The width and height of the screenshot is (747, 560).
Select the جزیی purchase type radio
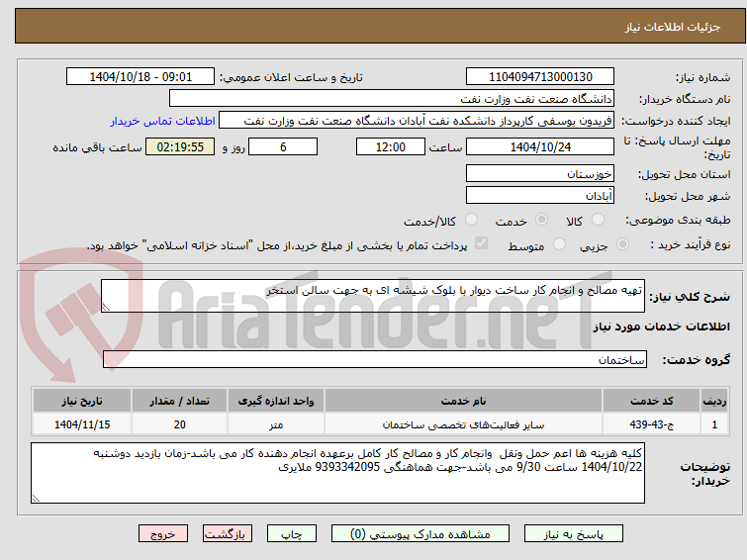(622, 244)
